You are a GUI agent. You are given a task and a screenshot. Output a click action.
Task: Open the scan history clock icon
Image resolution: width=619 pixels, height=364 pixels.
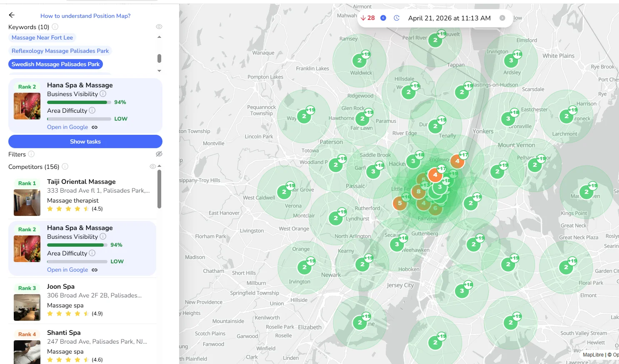(x=397, y=18)
